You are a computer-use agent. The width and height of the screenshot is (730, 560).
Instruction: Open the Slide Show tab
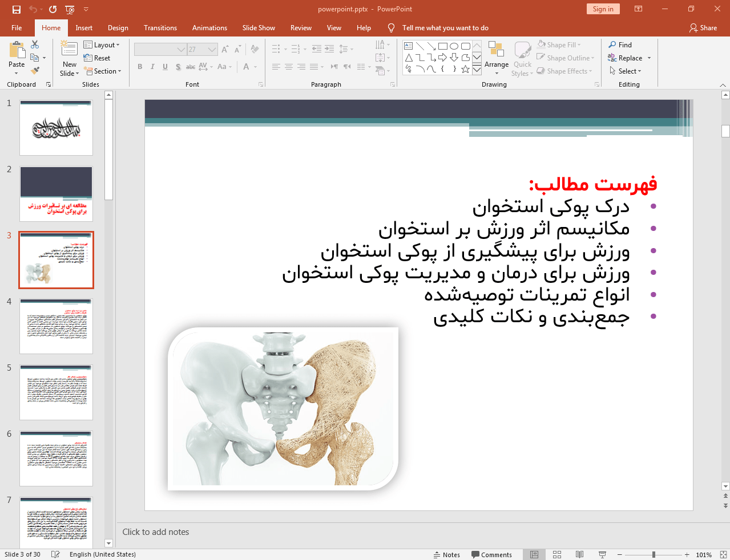pyautogui.click(x=258, y=27)
